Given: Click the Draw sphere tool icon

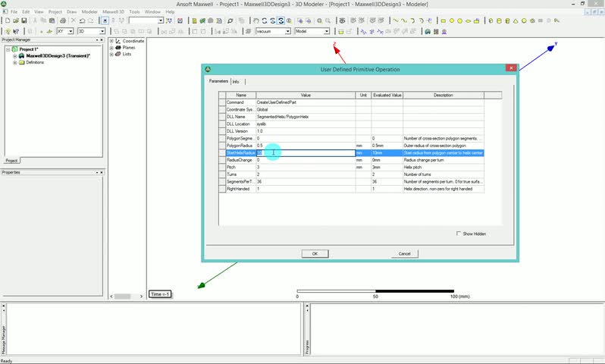Looking at the screenshot, I should point(524,20).
